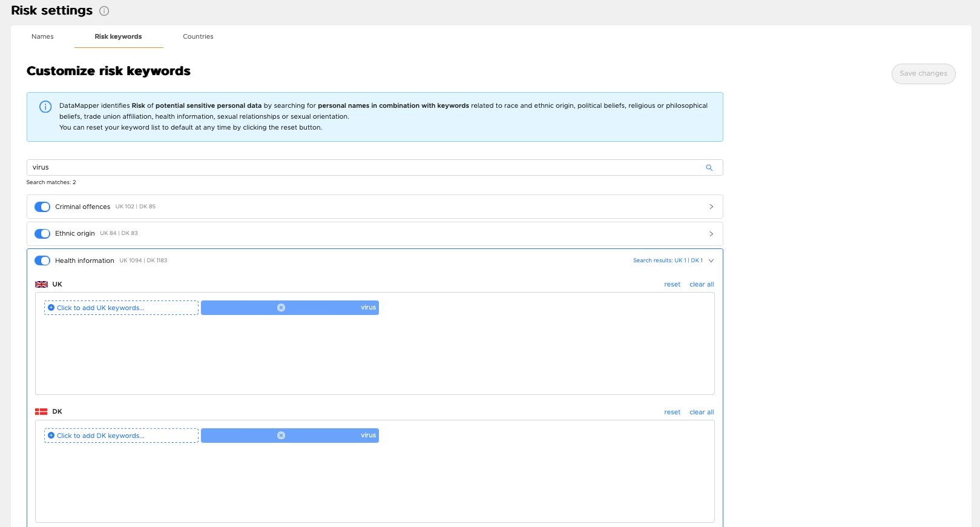Click the Search matches: 2 text
This screenshot has width=980, height=527.
pyautogui.click(x=51, y=182)
